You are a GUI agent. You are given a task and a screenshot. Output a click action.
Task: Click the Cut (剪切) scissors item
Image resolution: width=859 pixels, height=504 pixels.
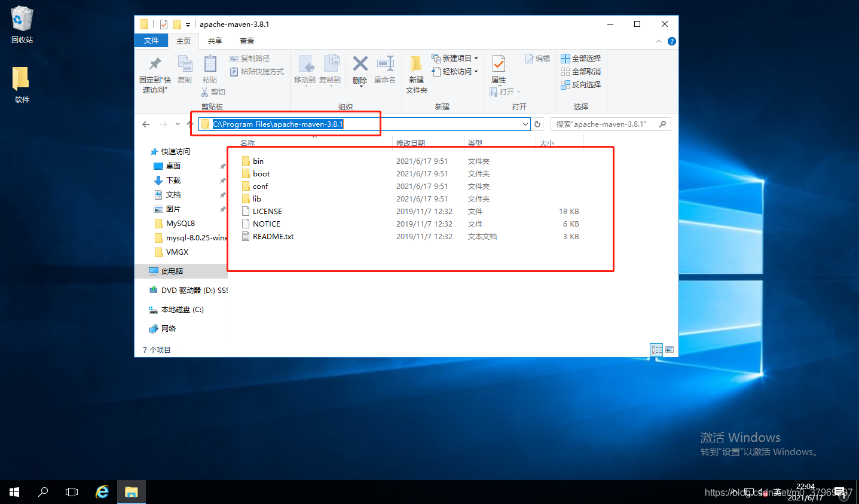click(x=213, y=92)
